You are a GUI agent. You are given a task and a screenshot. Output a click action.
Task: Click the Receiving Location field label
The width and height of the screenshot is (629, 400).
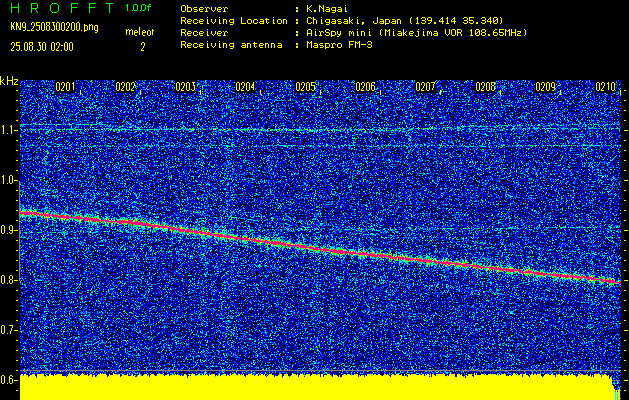(234, 20)
